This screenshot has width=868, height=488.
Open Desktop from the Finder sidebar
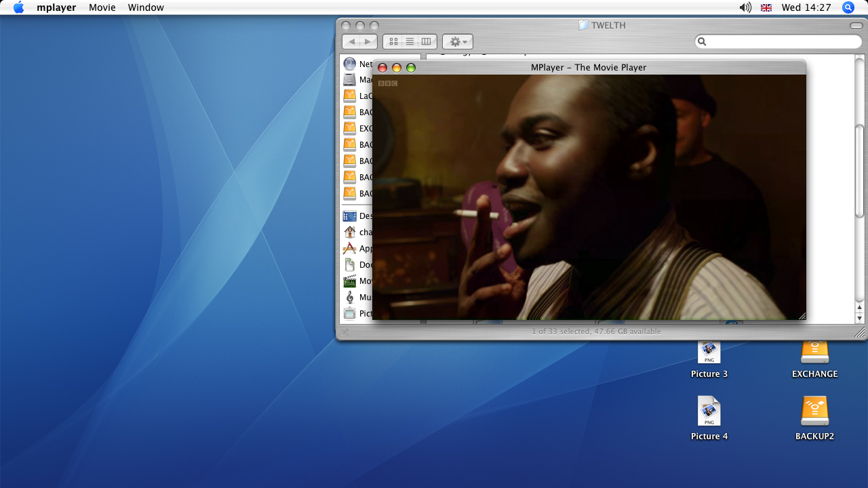[357, 216]
